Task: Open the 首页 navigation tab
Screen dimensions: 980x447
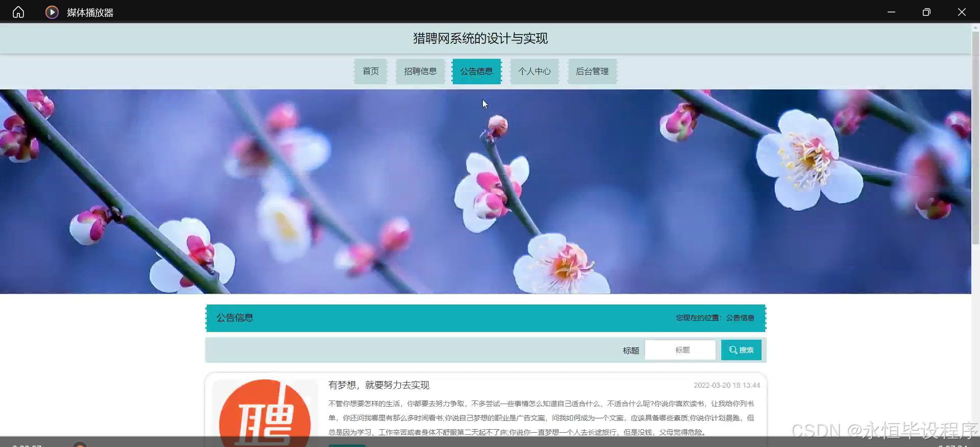Action: coord(371,72)
